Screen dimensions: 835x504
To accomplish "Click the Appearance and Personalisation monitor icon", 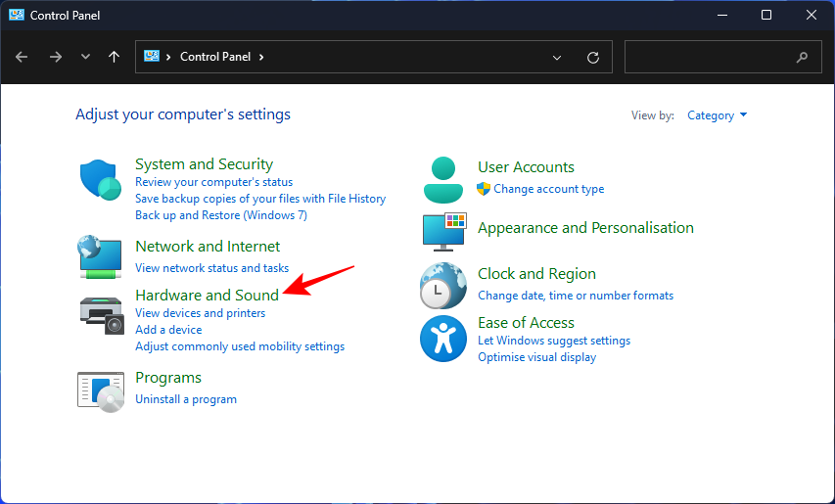I will click(443, 231).
